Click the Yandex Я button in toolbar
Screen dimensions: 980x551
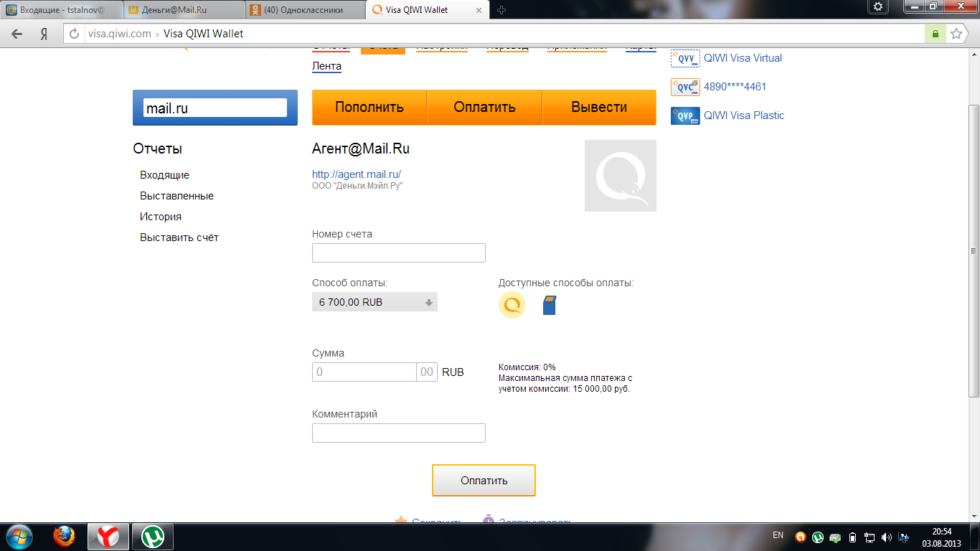pyautogui.click(x=44, y=34)
